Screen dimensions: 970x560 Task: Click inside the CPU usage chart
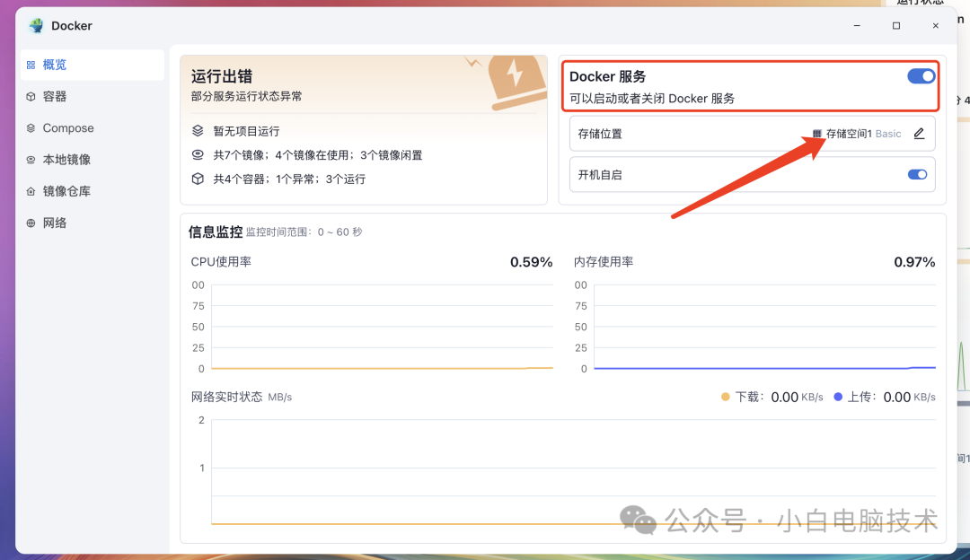pyautogui.click(x=382, y=327)
